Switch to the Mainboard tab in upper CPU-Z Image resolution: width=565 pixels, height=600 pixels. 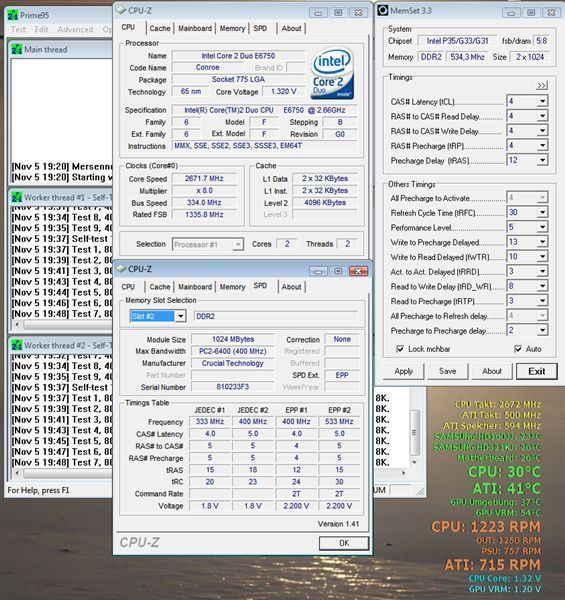click(195, 28)
